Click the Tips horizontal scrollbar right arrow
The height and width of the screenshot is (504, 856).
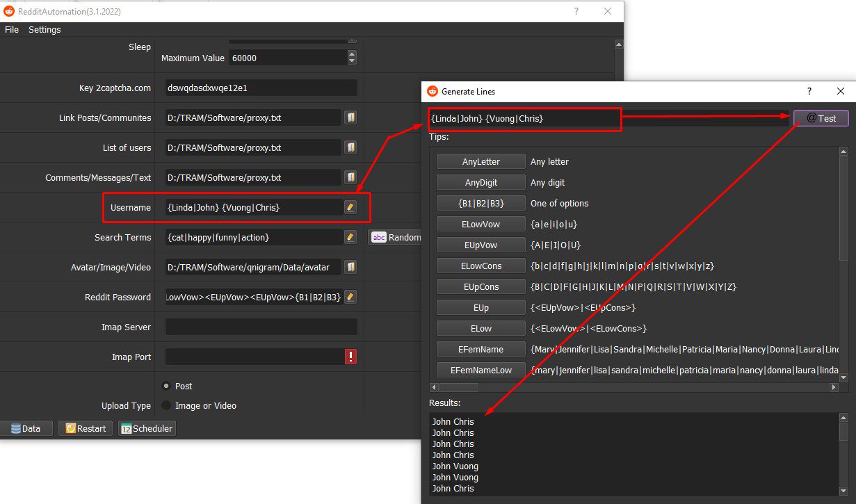(x=834, y=387)
